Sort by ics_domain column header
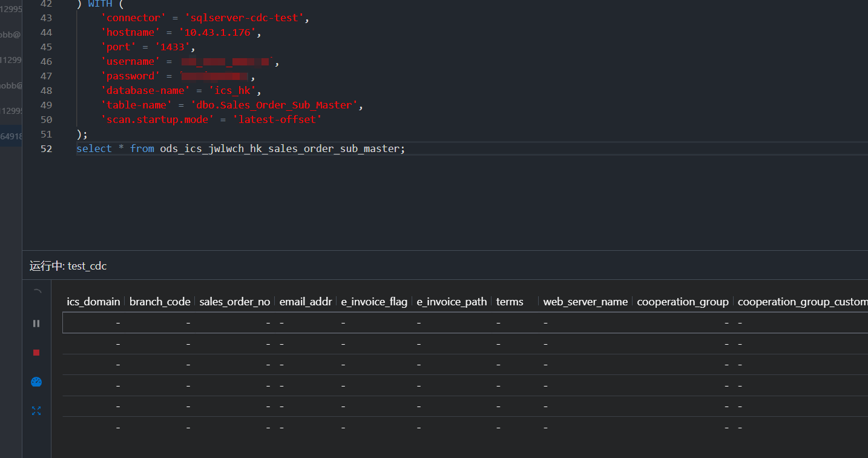 93,302
